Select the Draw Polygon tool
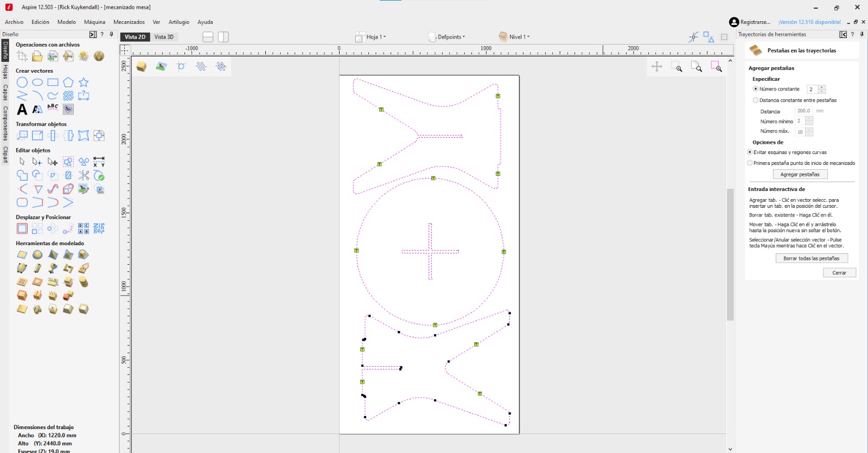 point(68,82)
